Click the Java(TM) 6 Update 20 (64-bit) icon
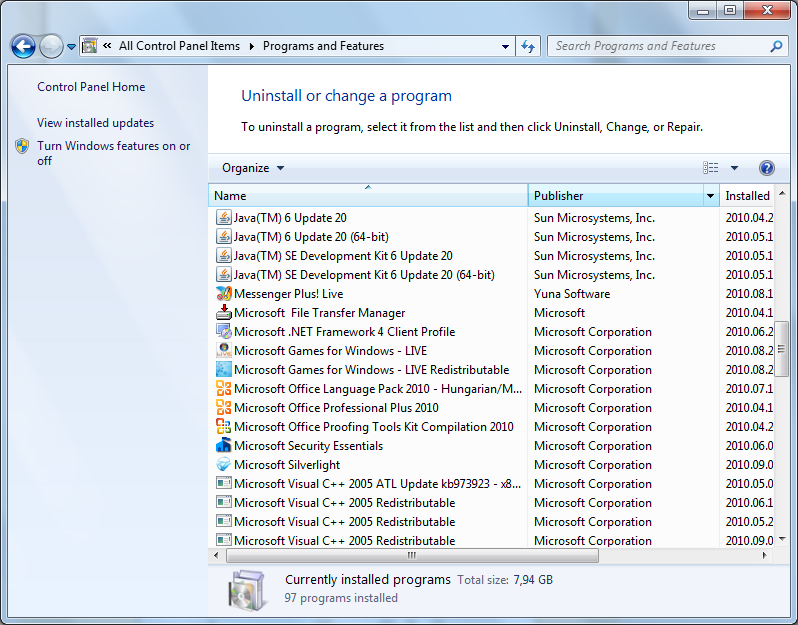Viewport: 798px width, 625px height. 223,236
